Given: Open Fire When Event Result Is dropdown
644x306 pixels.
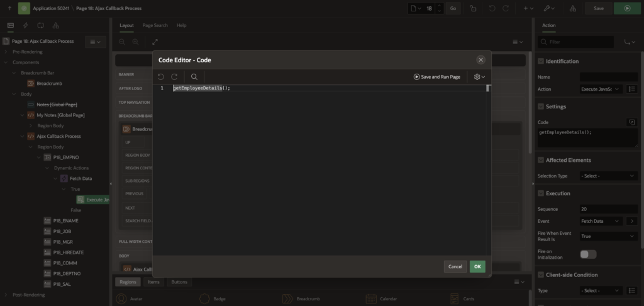Looking at the screenshot, I should [608, 236].
